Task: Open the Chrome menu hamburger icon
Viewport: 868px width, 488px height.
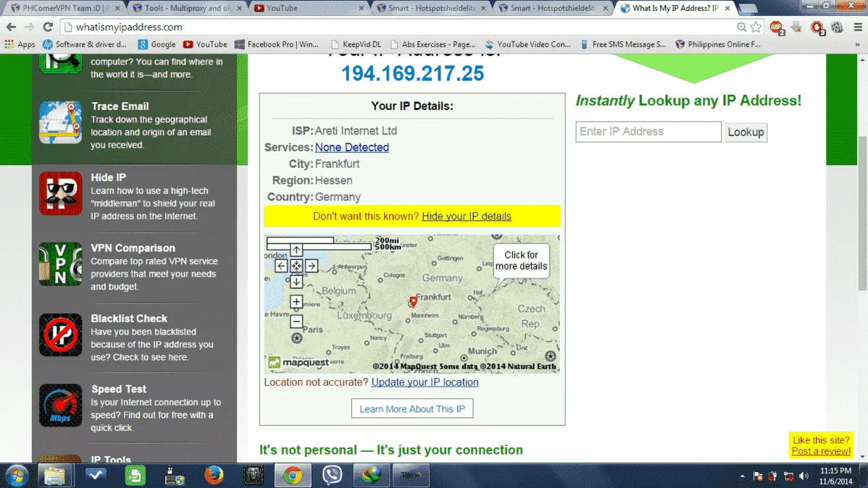Action: 858,27
